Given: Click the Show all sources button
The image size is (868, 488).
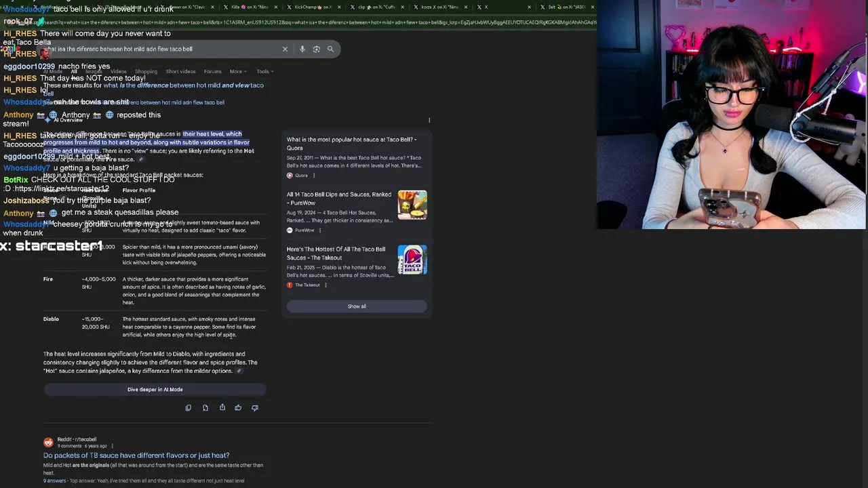Looking at the screenshot, I should point(357,306).
